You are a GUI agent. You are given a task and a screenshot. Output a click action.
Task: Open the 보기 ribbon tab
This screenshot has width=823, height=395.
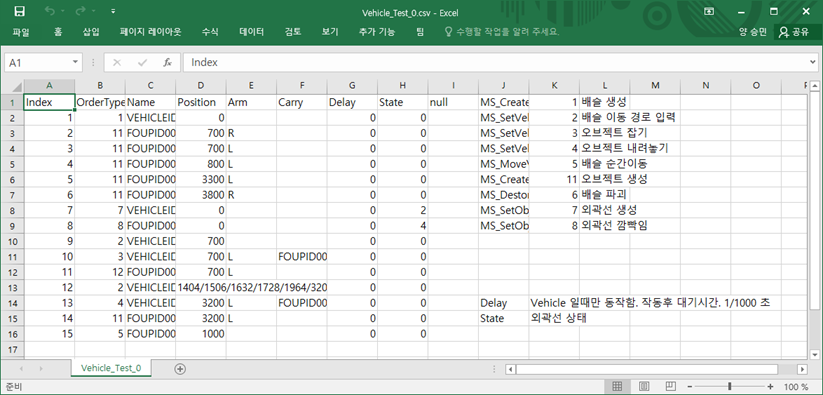[330, 32]
